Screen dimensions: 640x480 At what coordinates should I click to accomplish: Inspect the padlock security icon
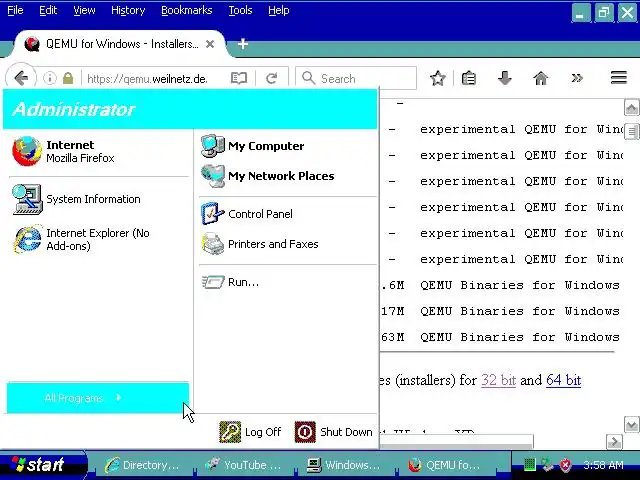point(68,78)
